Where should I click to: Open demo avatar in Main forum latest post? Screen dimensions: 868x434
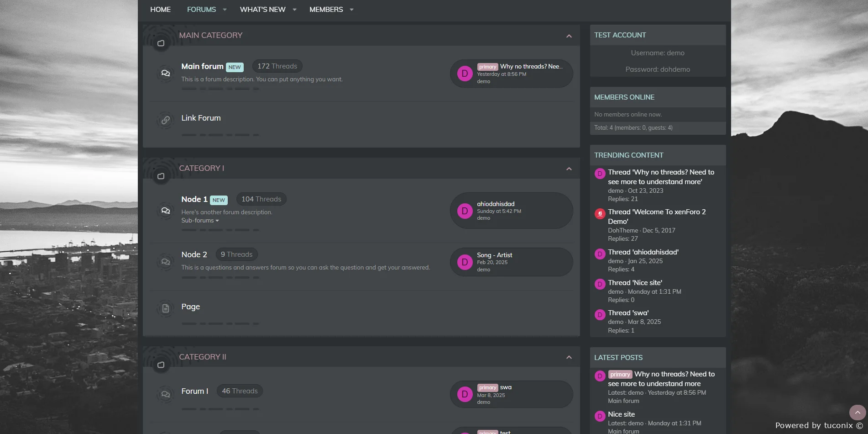click(465, 74)
